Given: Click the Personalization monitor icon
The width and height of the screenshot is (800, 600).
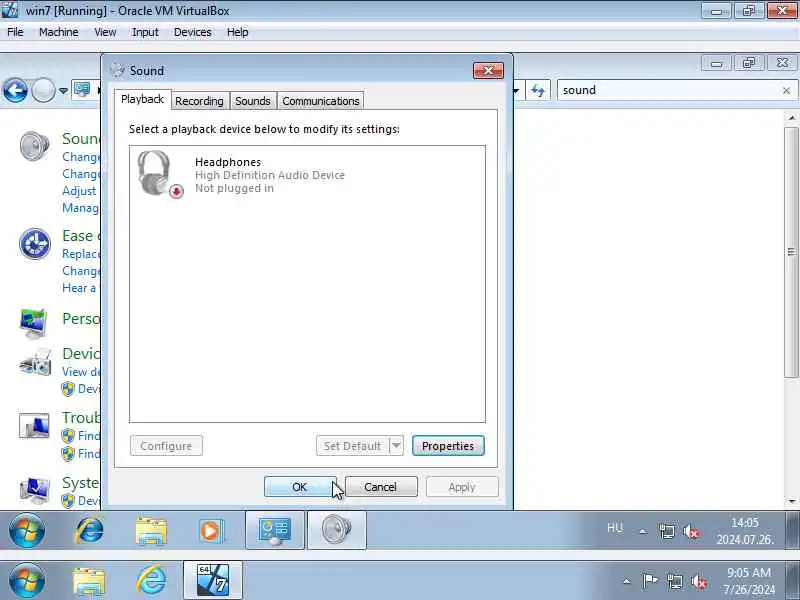Looking at the screenshot, I should point(34,323).
